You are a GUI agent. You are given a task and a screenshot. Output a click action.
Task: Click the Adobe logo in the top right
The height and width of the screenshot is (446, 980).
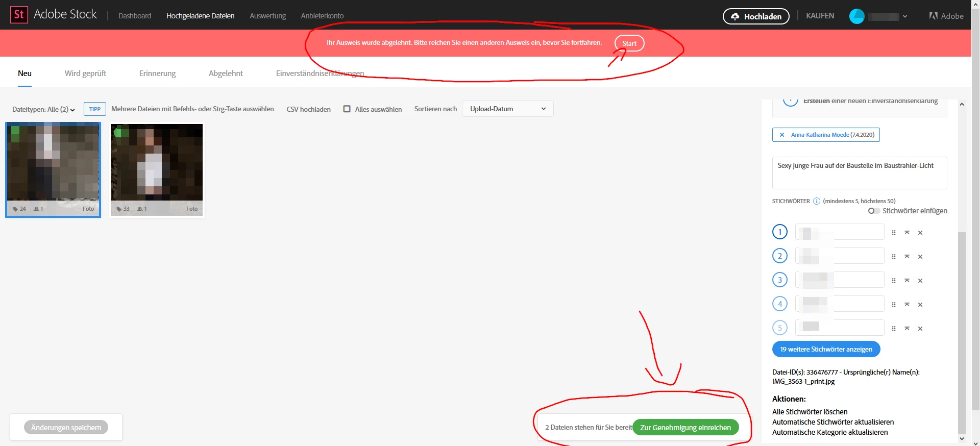946,16
